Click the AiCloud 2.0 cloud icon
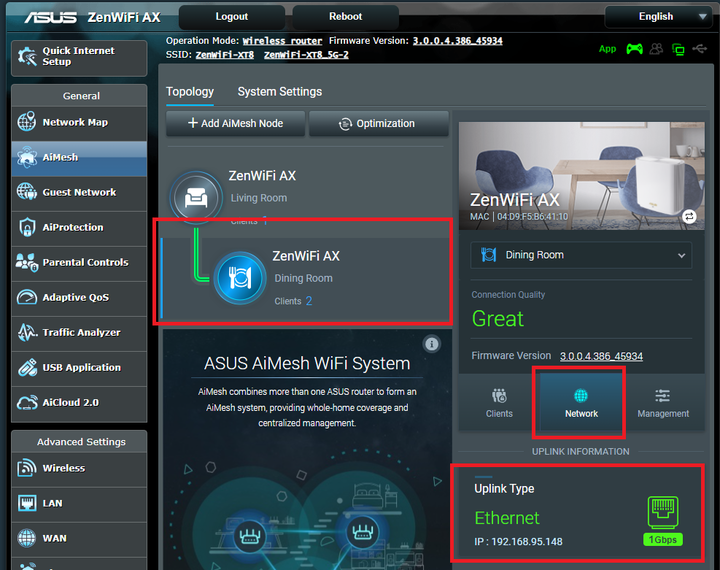This screenshot has height=570, width=720. pyautogui.click(x=27, y=403)
